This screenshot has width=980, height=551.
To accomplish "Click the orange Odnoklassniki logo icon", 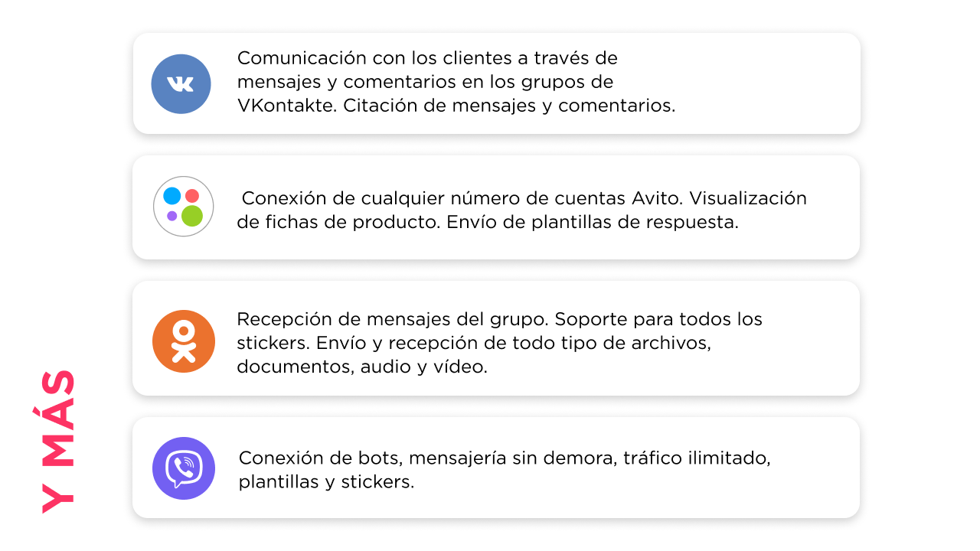I will (x=183, y=341).
